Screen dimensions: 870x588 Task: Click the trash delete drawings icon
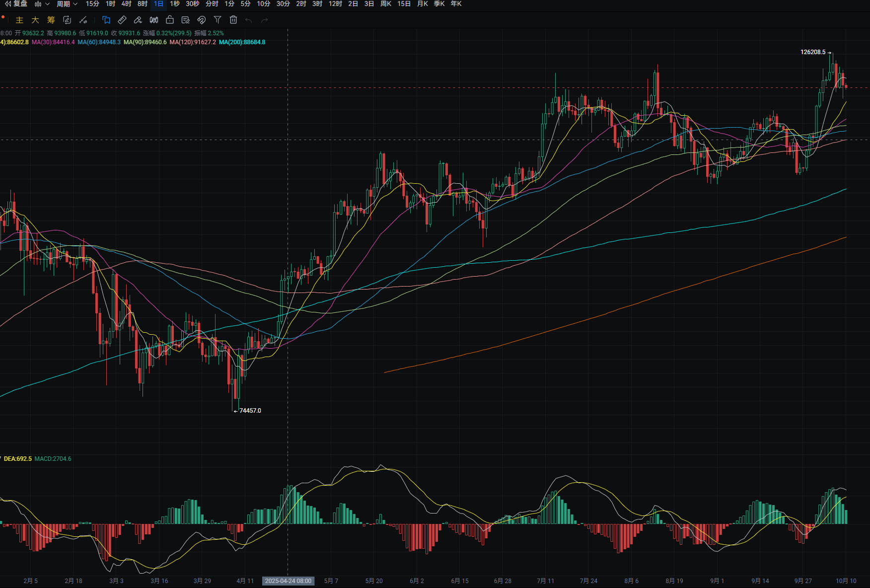pos(233,20)
